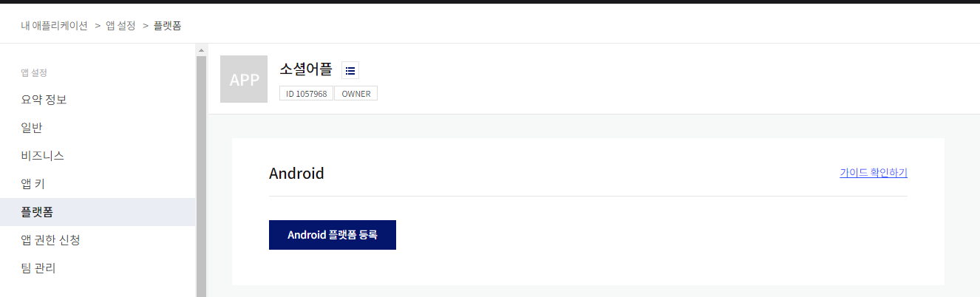Click the Android 플랫폼 등록 button
This screenshot has width=980, height=297.
point(333,235)
